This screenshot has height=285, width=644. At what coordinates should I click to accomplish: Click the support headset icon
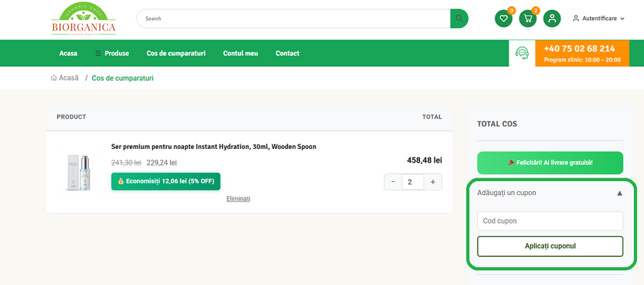[x=522, y=53]
